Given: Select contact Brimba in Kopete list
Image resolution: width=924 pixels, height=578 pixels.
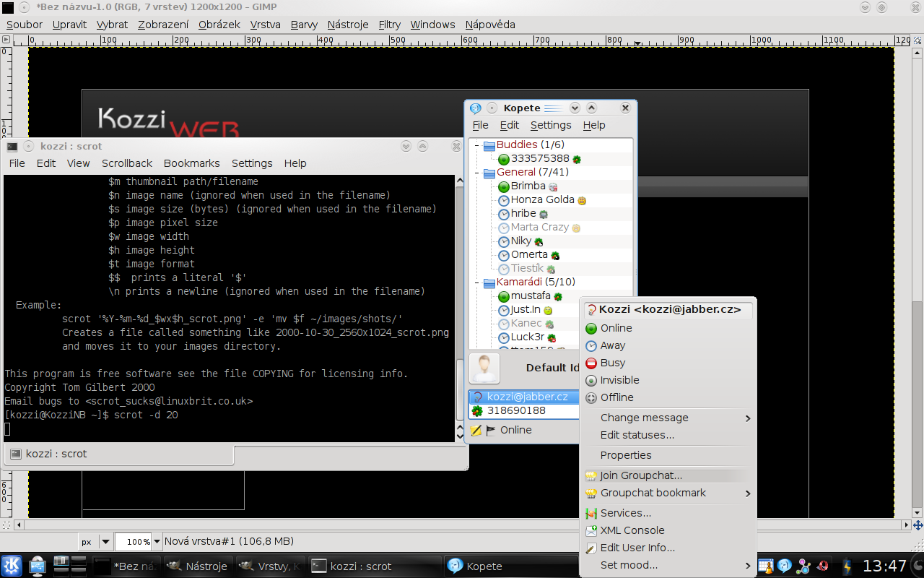Looking at the screenshot, I should click(x=528, y=186).
